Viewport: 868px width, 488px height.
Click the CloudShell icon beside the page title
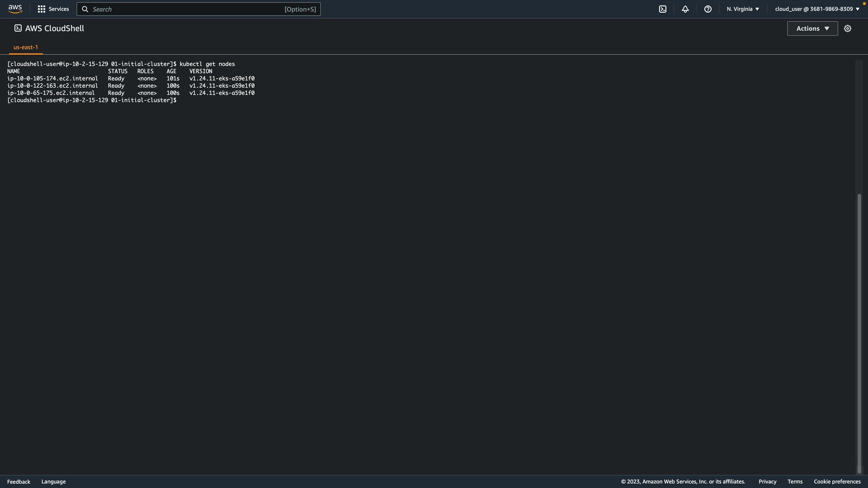[x=18, y=28]
